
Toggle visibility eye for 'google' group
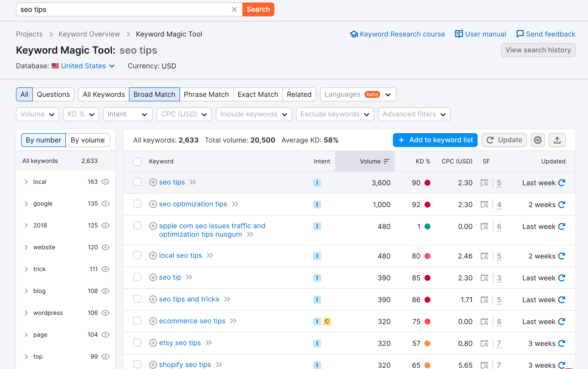point(105,204)
